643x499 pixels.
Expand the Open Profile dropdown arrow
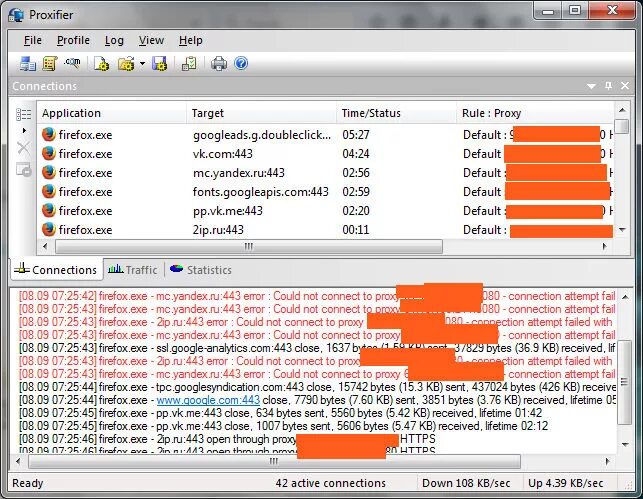(142, 64)
